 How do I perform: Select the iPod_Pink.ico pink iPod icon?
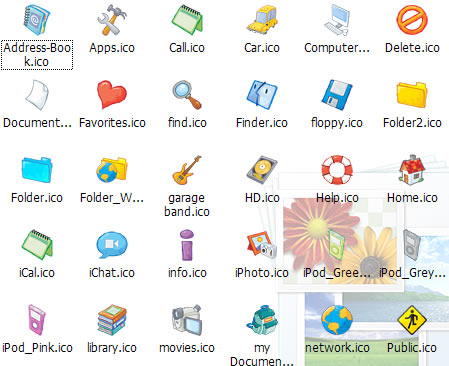[37, 320]
